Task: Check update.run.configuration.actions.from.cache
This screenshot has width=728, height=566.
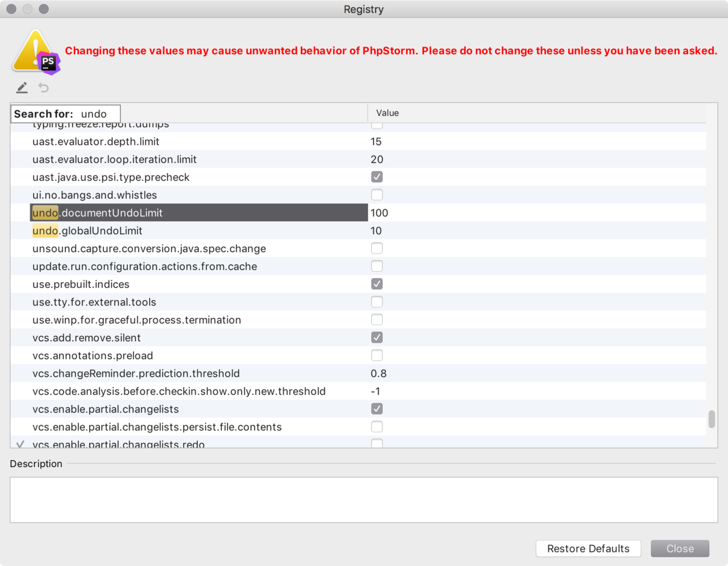Action: (x=377, y=266)
